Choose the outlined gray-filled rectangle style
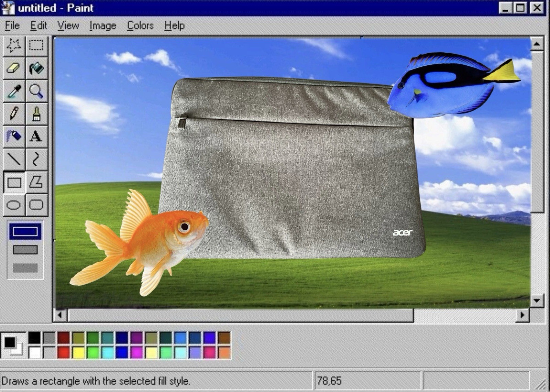The height and width of the screenshot is (392, 550). (25, 250)
